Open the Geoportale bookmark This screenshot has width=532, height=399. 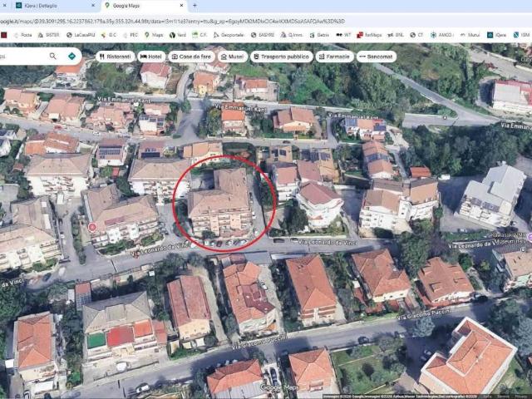pyautogui.click(x=229, y=35)
